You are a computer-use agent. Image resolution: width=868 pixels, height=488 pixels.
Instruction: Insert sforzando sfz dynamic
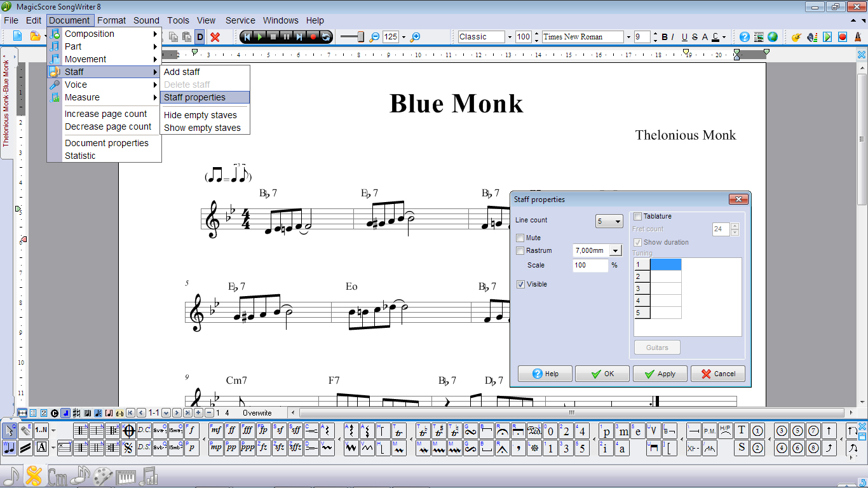point(280,447)
